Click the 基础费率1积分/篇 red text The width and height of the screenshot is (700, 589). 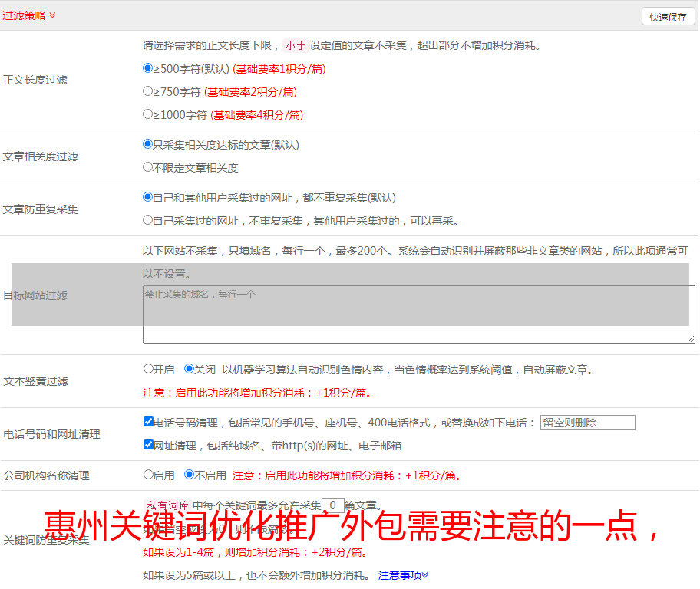click(x=279, y=69)
